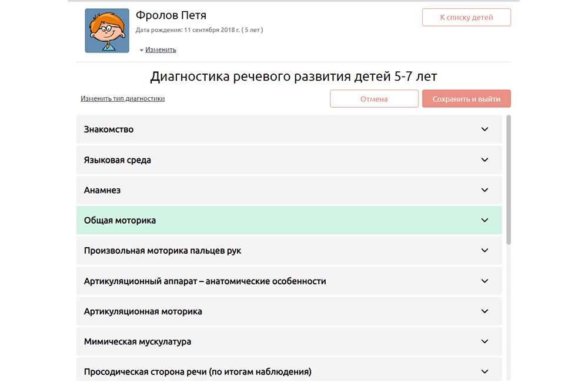Click the small arrow beside 'Изменить'
The image size is (588, 392).
tap(142, 51)
